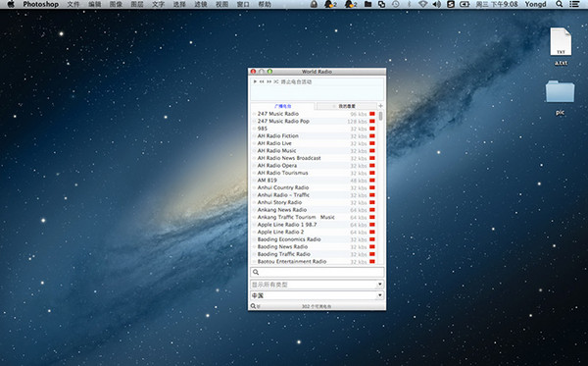Click the red flag on 247 Music Radio row
The height and width of the screenshot is (366, 588).
(x=372, y=114)
